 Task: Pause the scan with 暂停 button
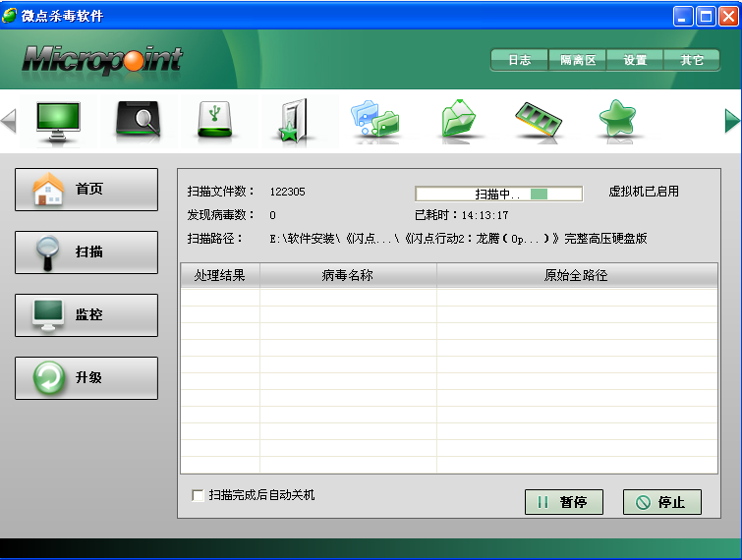tap(563, 502)
